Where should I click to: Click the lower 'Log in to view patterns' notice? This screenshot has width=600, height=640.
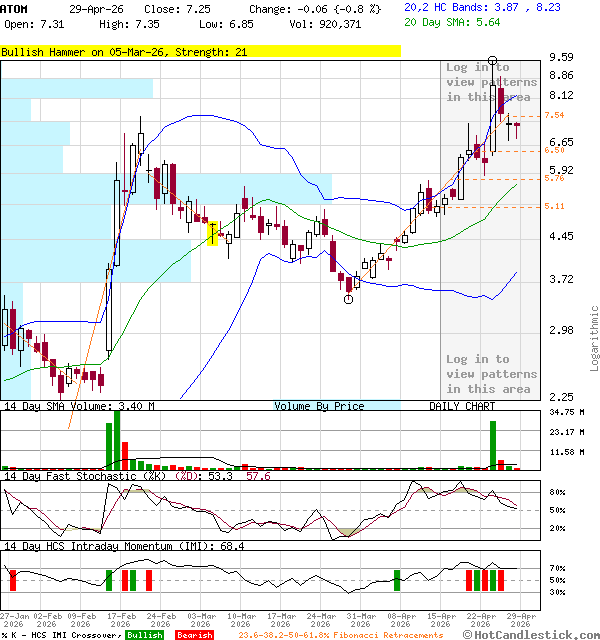coord(491,374)
